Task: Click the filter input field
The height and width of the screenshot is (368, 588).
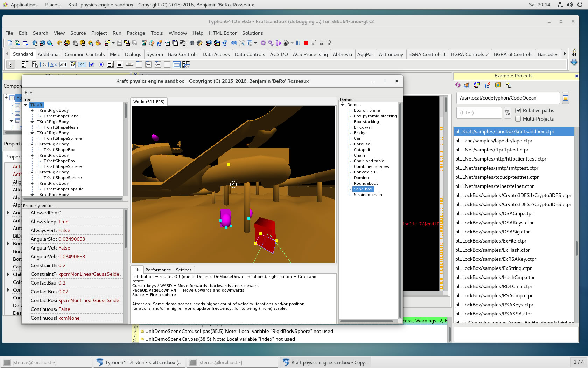Action: [x=479, y=113]
